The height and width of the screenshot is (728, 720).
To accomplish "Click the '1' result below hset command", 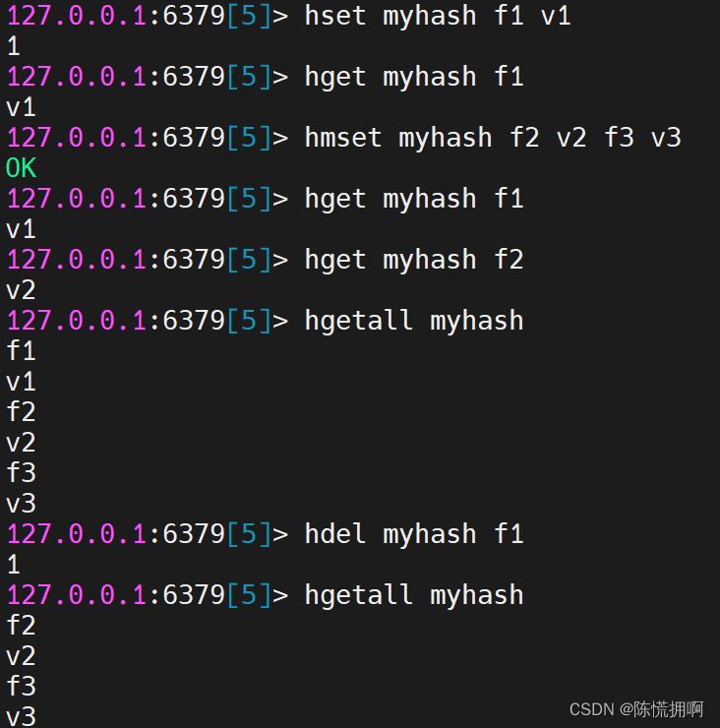I will point(13,46).
